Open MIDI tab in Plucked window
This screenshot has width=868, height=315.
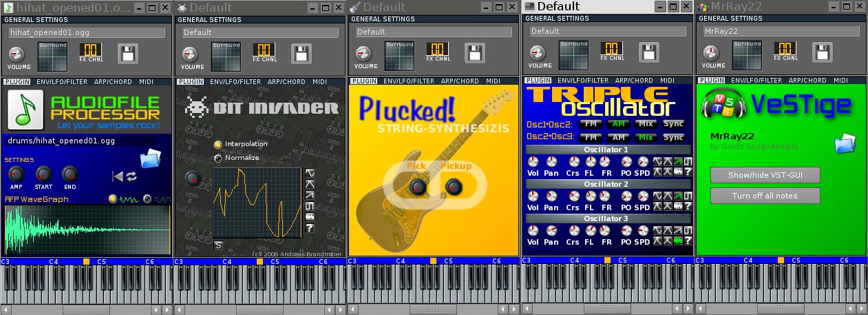pyautogui.click(x=493, y=81)
